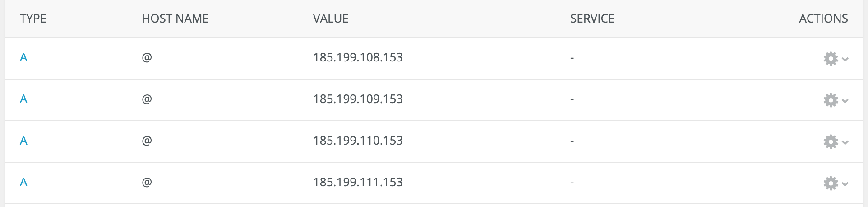Expand actions chevron on 185.199.111.153 row
Viewport: 868px width, 207px height.
point(845,184)
